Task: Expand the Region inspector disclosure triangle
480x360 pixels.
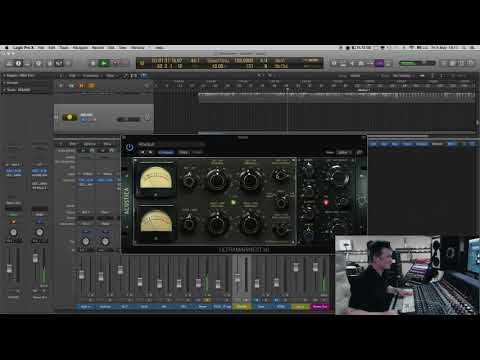Action: (x=4, y=76)
